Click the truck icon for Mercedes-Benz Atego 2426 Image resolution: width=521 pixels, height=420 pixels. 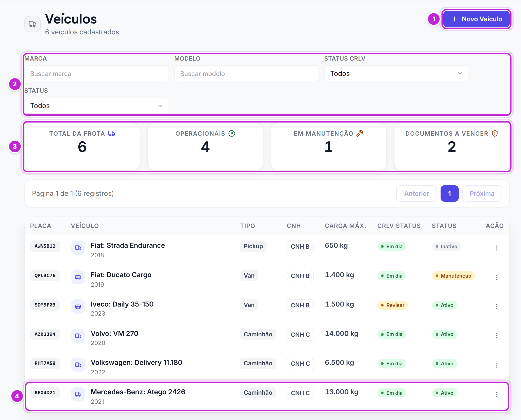click(x=78, y=394)
